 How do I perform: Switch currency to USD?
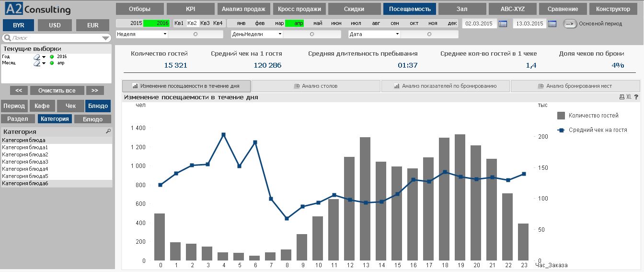pos(55,25)
